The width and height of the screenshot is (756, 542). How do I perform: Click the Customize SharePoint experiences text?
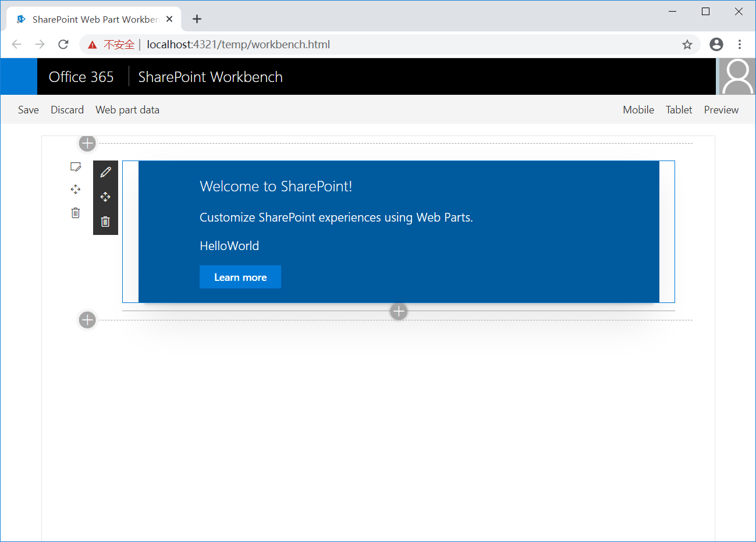[336, 217]
